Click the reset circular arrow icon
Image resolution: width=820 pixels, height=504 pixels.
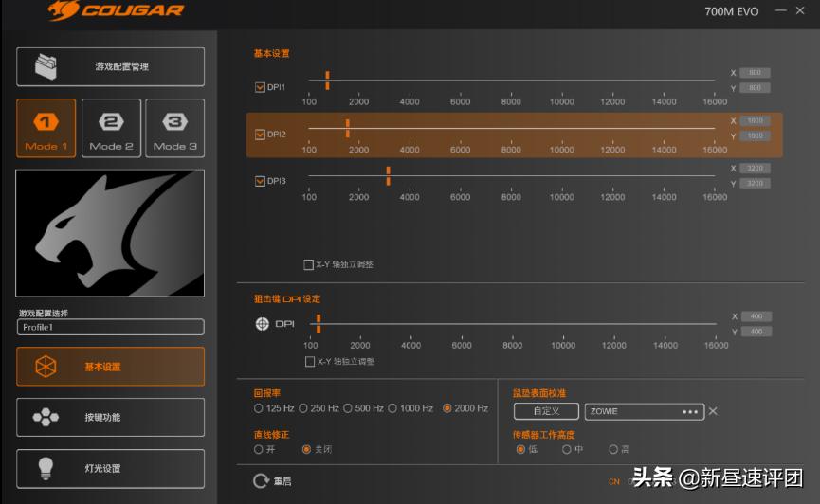point(261,481)
